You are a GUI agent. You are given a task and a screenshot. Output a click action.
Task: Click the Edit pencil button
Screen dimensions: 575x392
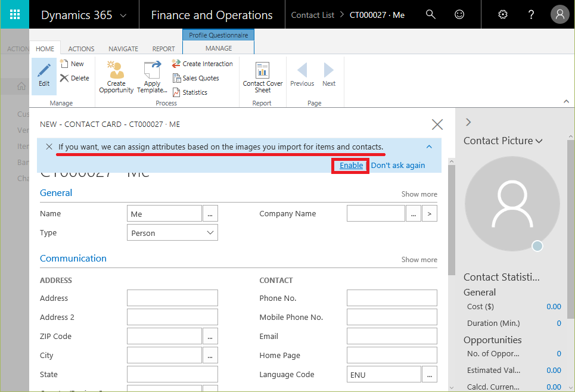44,76
